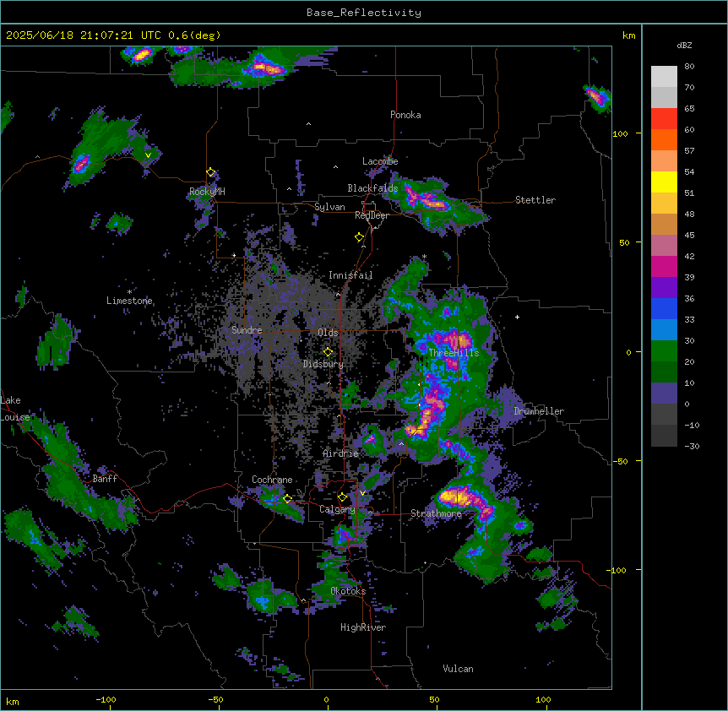Select the Limestone label
This screenshot has height=711, width=728.
129,301
